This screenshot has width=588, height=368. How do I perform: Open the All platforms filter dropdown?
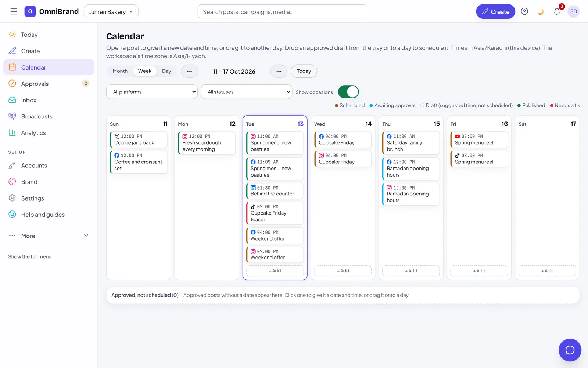152,92
